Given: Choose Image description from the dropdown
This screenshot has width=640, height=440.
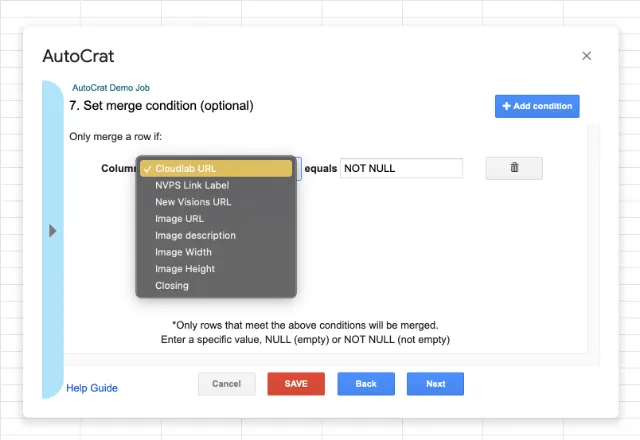Looking at the screenshot, I should coord(195,235).
